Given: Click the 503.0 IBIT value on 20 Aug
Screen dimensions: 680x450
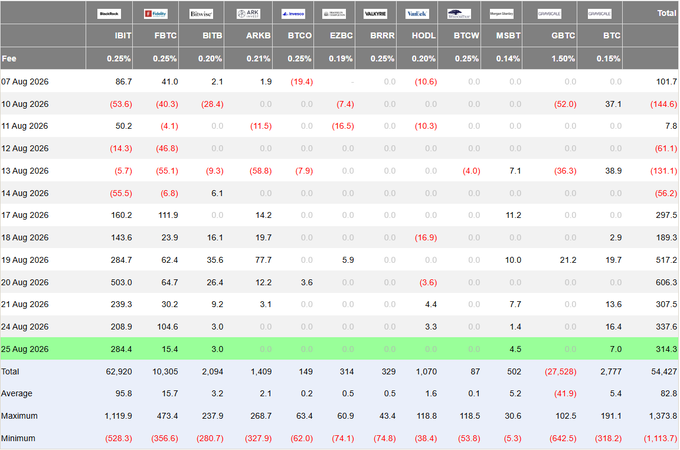Looking at the screenshot, I should click(121, 282).
